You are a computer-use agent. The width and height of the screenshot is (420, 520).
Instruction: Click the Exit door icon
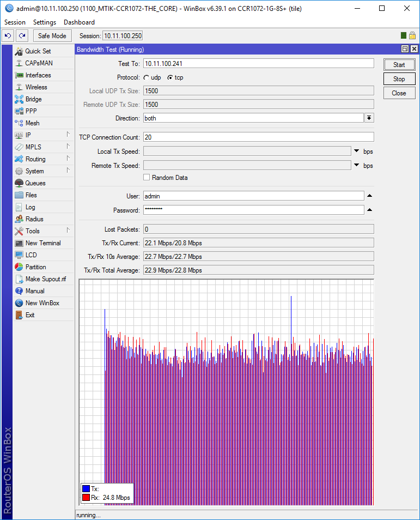pos(19,315)
